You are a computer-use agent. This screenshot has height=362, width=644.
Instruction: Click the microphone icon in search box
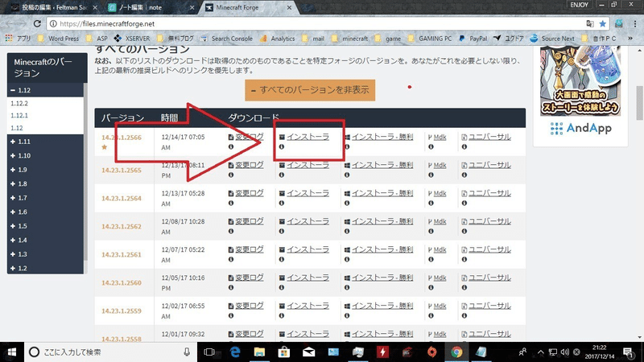tap(187, 352)
